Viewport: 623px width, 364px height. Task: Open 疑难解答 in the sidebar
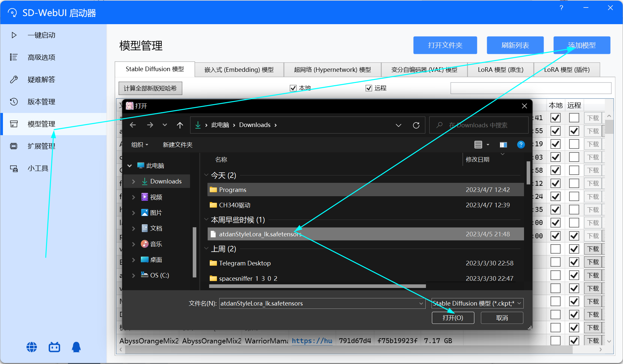point(53,80)
